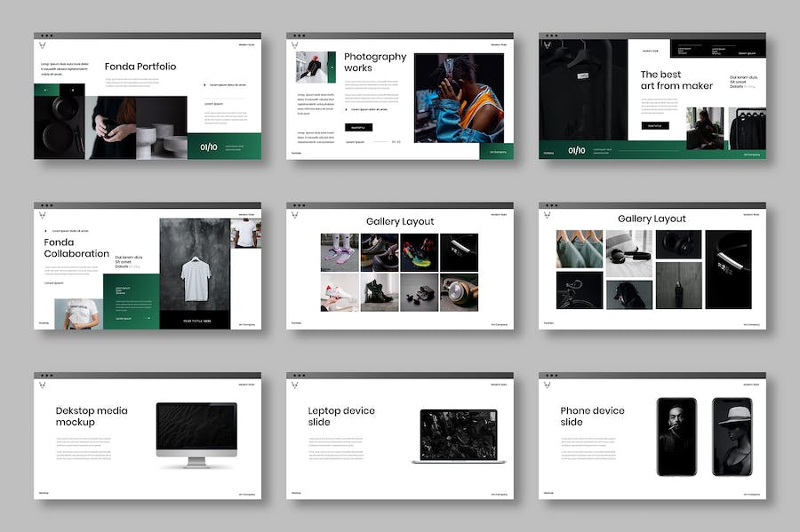Click the black button on Photography works slide

point(358,127)
